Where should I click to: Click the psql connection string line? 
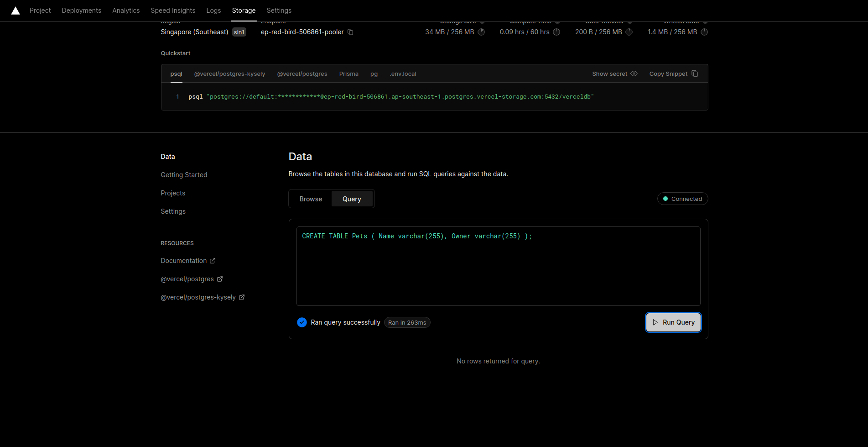click(391, 97)
